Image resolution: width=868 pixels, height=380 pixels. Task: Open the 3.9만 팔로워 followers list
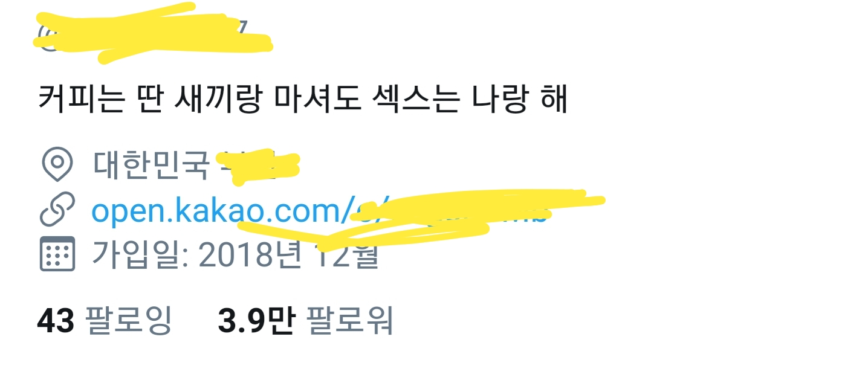click(305, 321)
